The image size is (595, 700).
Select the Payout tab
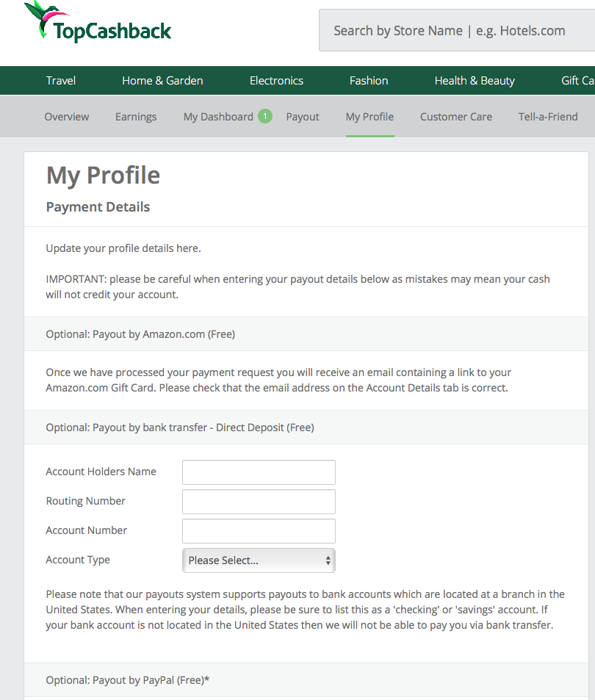(303, 117)
